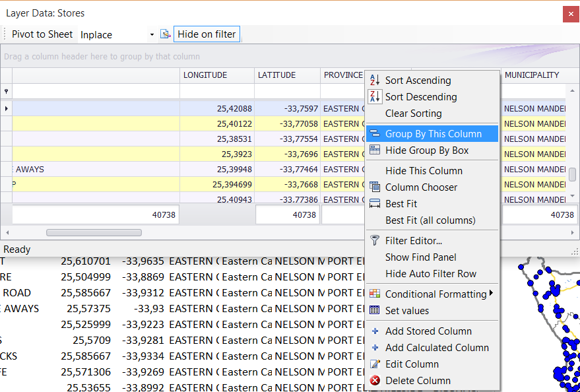
Task: Click the Filter Editor funnel icon
Action: click(x=375, y=240)
